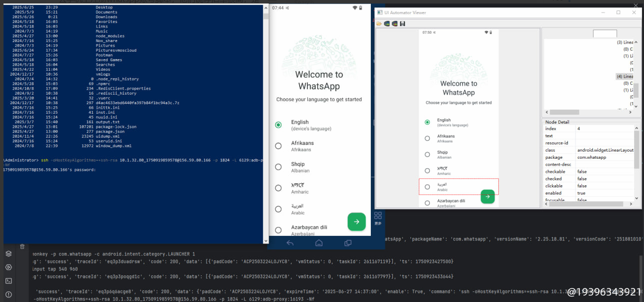
Task: Click 'uidump.xml' in the terminal listing
Action: click(108, 136)
